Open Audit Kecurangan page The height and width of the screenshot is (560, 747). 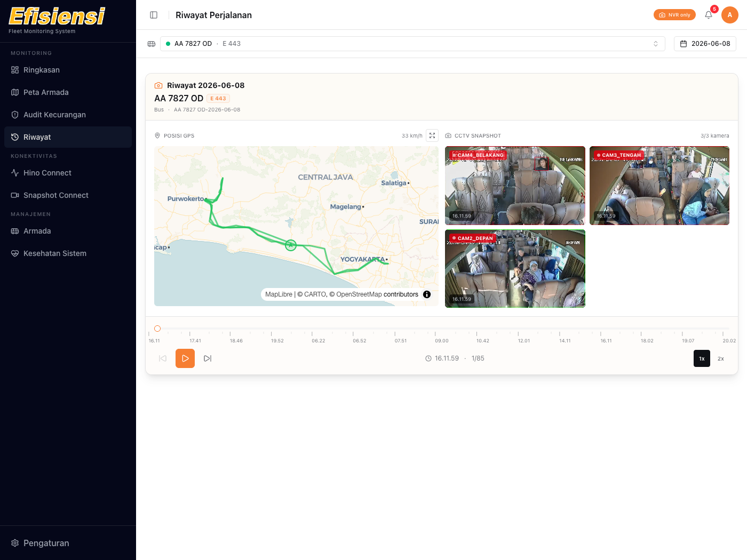click(x=68, y=115)
